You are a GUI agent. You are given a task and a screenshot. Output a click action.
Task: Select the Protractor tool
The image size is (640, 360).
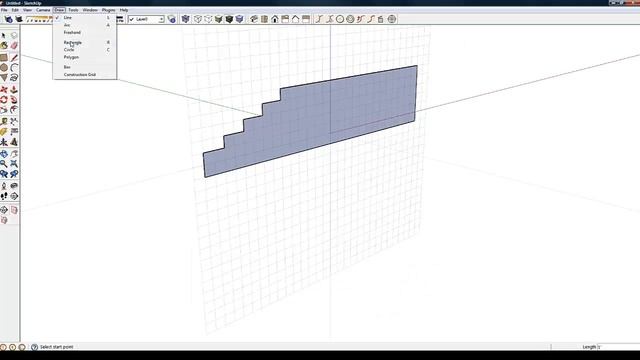pyautogui.click(x=4, y=131)
